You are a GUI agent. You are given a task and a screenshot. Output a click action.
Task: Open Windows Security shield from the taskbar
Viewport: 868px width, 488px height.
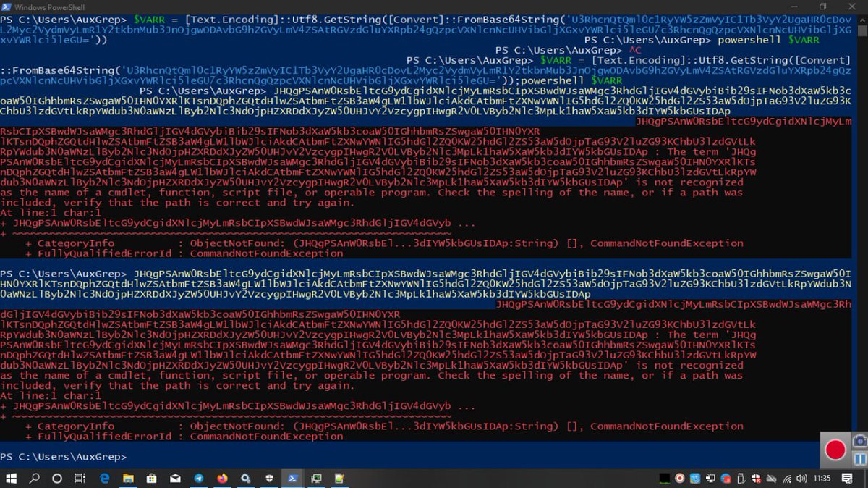(268, 479)
